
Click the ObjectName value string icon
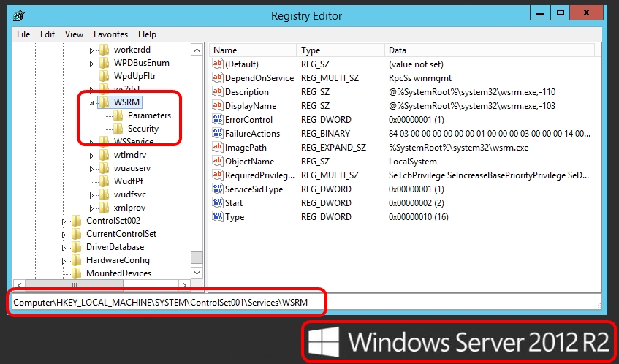218,161
